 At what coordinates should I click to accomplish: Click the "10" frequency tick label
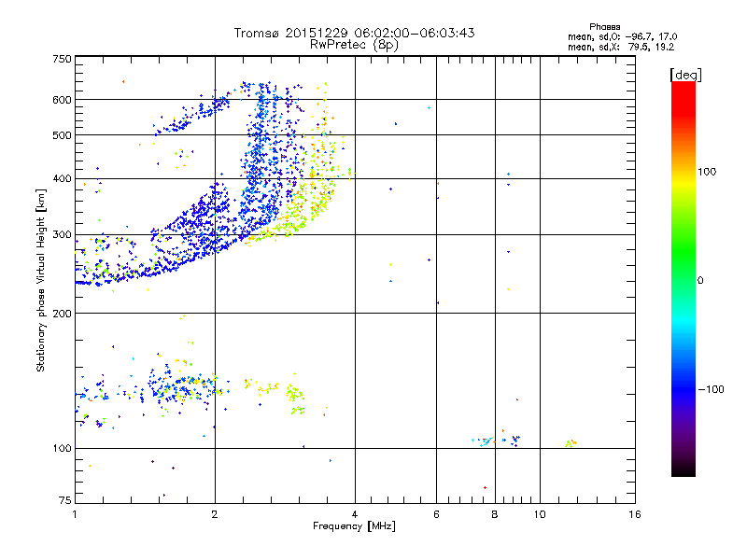(x=540, y=514)
